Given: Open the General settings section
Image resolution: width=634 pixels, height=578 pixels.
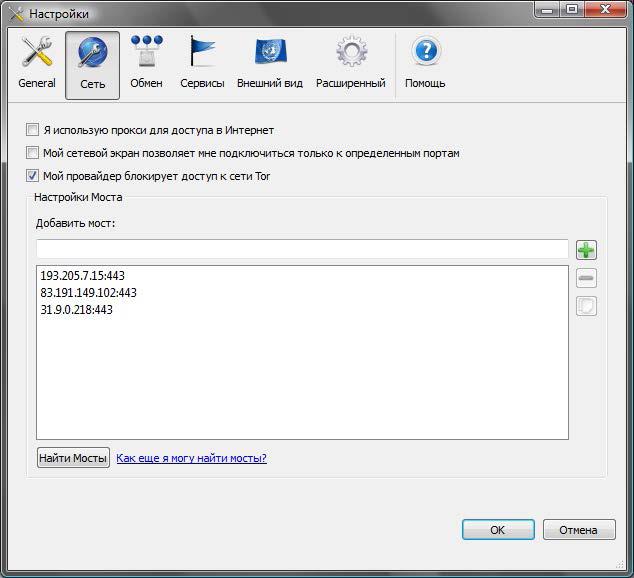Looking at the screenshot, I should [x=37, y=64].
